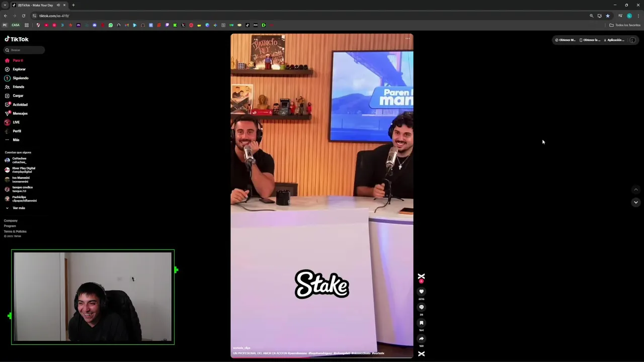Open the CASA bookmark folder
This screenshot has width=644, height=362.
click(x=16, y=25)
